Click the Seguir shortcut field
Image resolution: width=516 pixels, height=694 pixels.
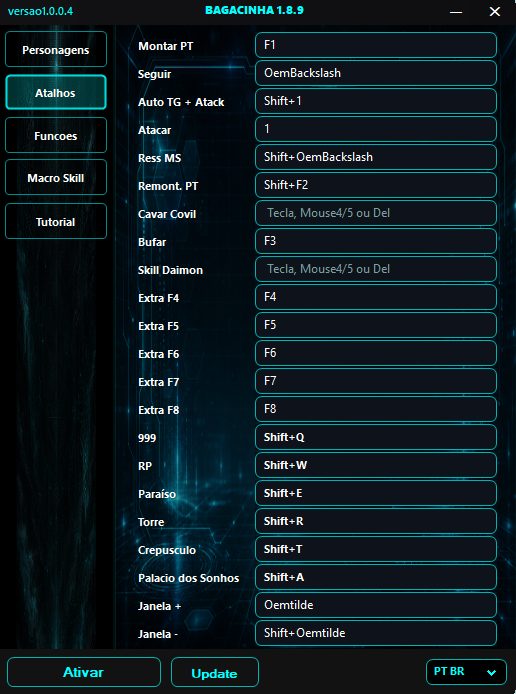click(x=376, y=73)
